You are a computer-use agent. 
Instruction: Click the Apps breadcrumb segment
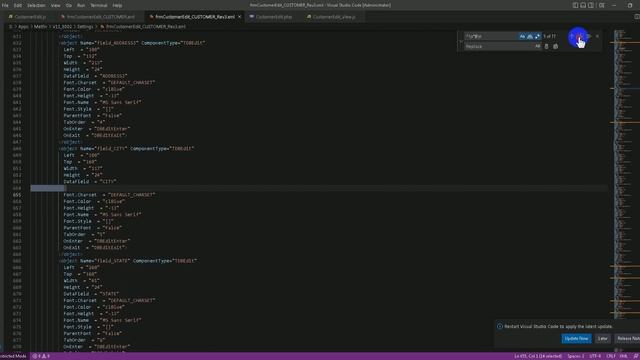23,27
